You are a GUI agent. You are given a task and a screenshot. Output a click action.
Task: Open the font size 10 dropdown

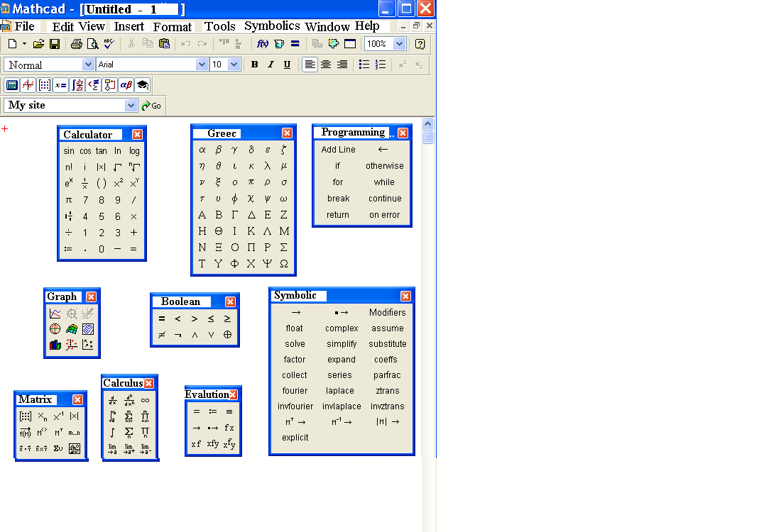pyautogui.click(x=234, y=65)
